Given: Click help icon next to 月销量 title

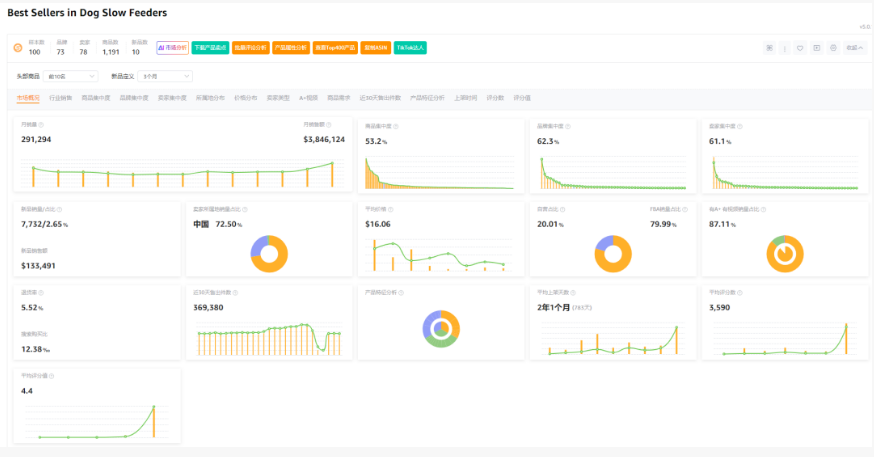Looking at the screenshot, I should [41, 125].
